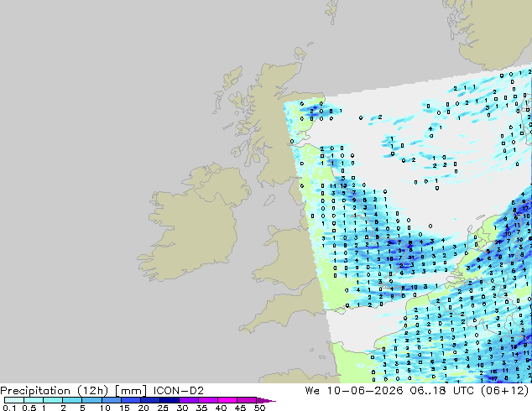Click the 25–30 mm dark blue swatch
Viewport: 532px width, 411px height.
(169, 400)
